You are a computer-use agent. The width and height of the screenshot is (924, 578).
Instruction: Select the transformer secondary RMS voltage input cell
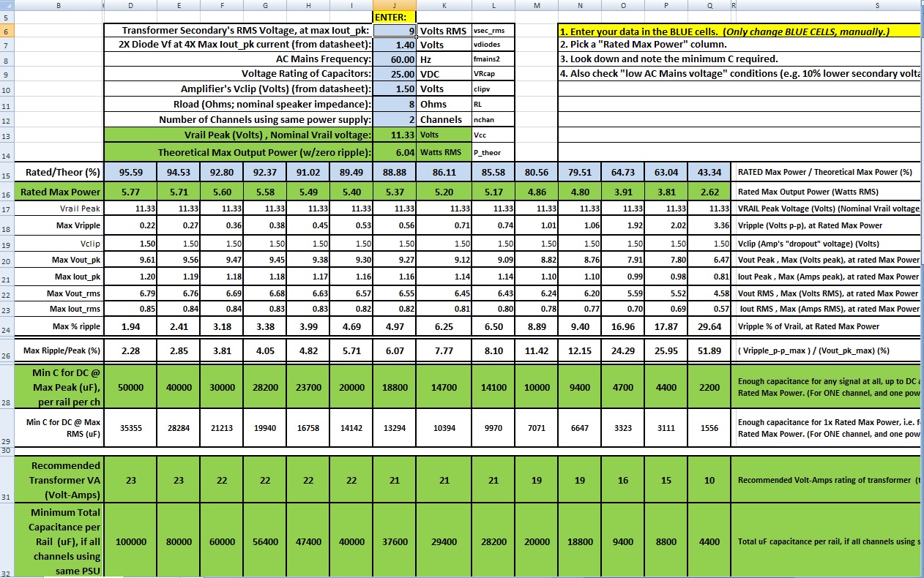pyautogui.click(x=395, y=31)
